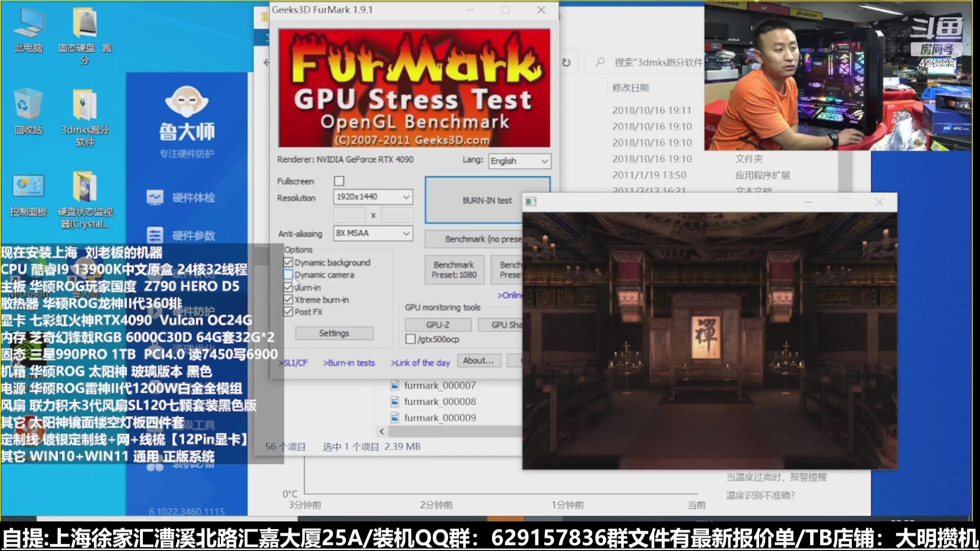Sort by the 修改日期 column header
980x551 pixels.
point(630,88)
